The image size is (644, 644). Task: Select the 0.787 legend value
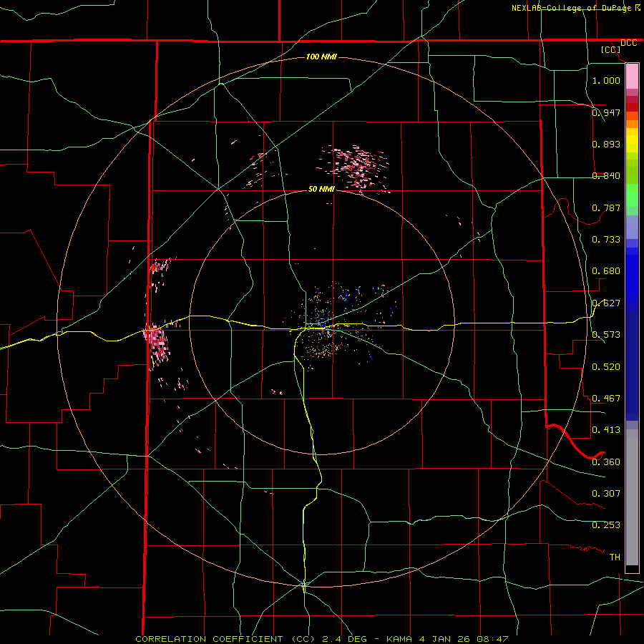606,208
